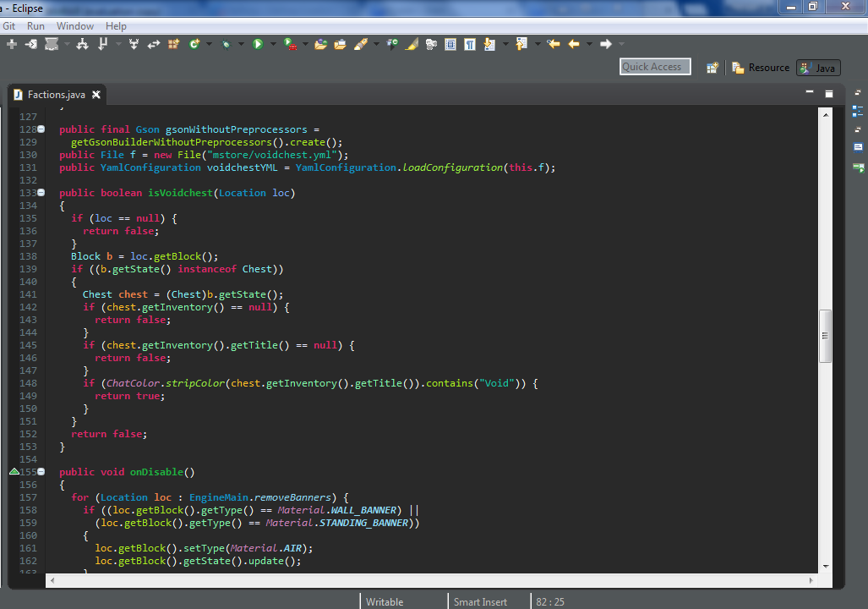Click the left-right synchronize arrows icon

click(x=153, y=44)
